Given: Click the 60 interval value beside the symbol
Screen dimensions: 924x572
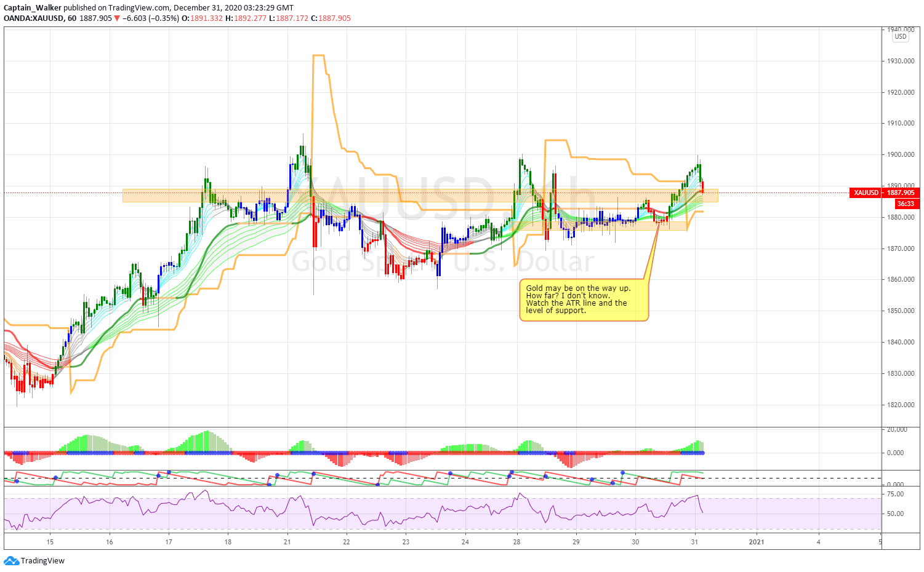Looking at the screenshot, I should 72,18.
